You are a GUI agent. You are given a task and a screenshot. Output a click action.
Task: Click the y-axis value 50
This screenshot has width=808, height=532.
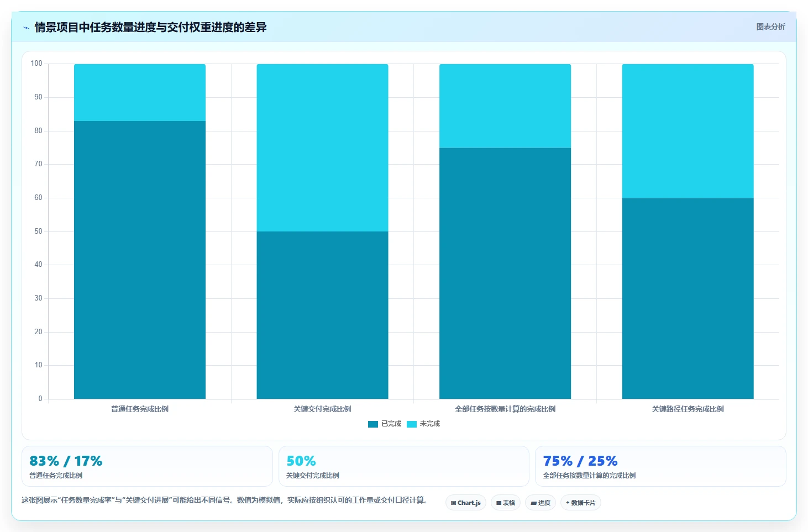(x=38, y=231)
